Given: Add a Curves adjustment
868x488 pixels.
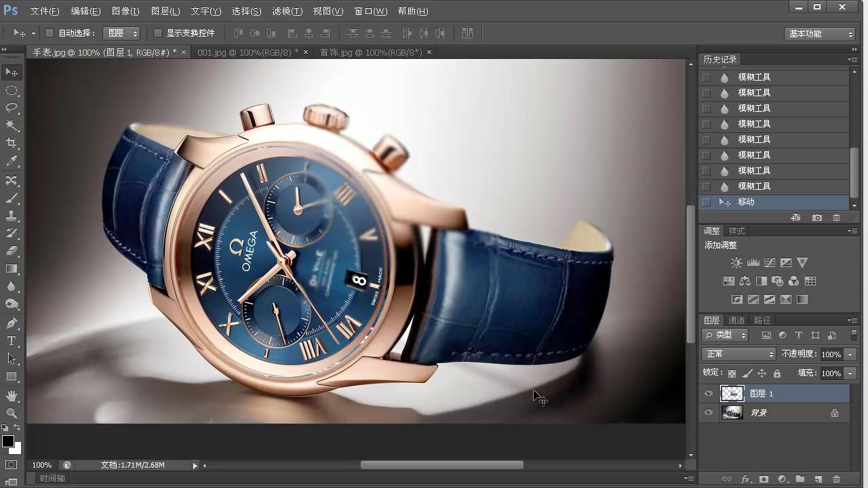Looking at the screenshot, I should pos(770,262).
